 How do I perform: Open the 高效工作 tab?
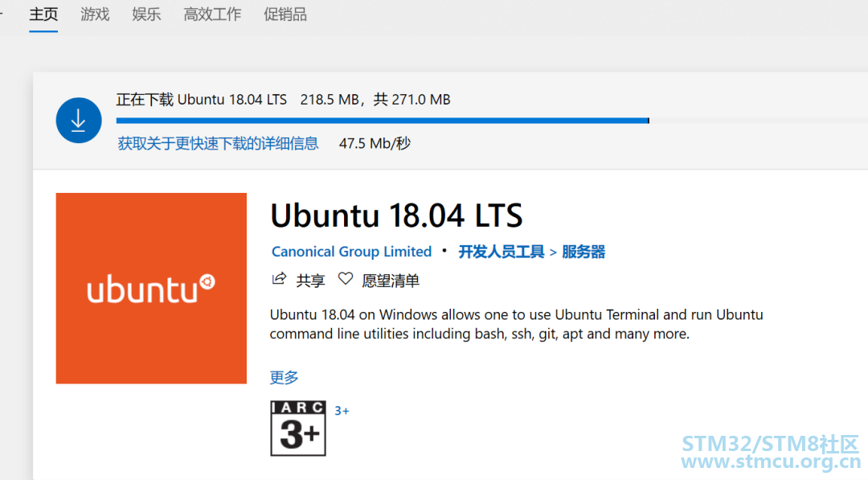coord(212,14)
